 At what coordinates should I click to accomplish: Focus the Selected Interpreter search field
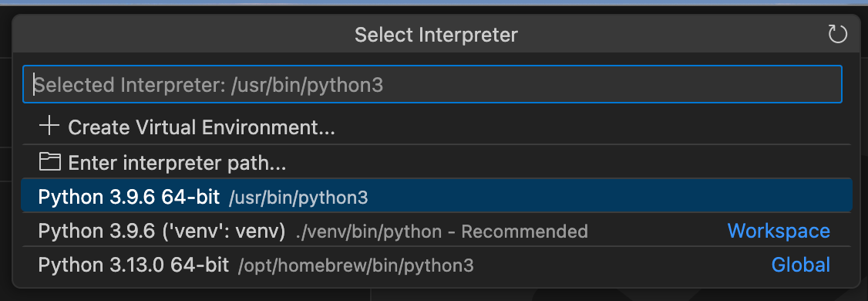pos(432,84)
